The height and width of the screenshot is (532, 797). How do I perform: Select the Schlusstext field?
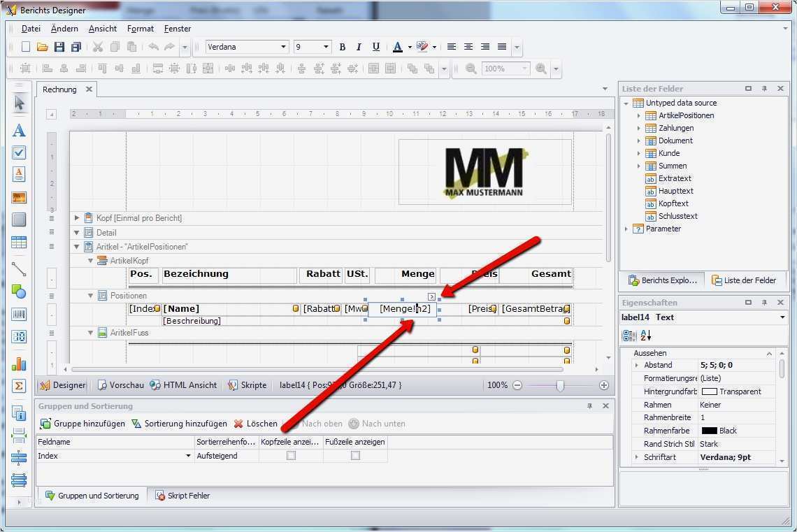[677, 216]
